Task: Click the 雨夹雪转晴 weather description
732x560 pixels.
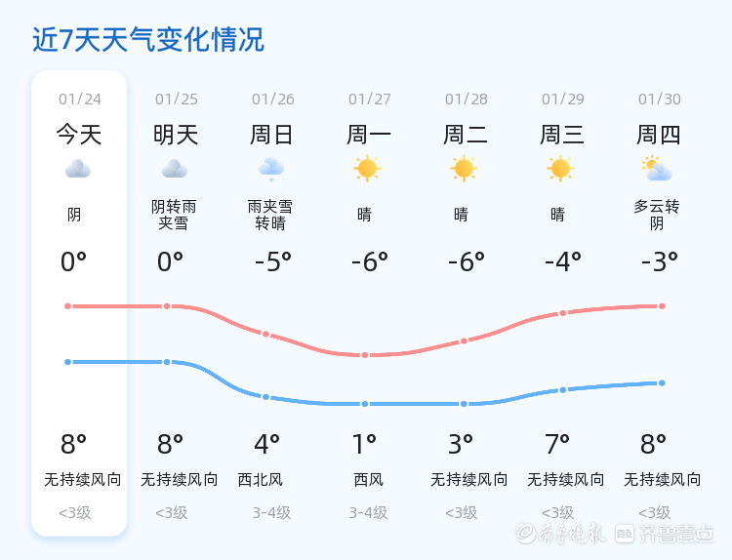Action: coord(270,215)
